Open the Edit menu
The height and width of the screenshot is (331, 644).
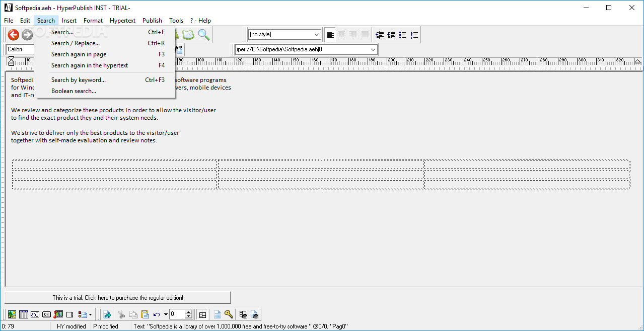point(25,21)
